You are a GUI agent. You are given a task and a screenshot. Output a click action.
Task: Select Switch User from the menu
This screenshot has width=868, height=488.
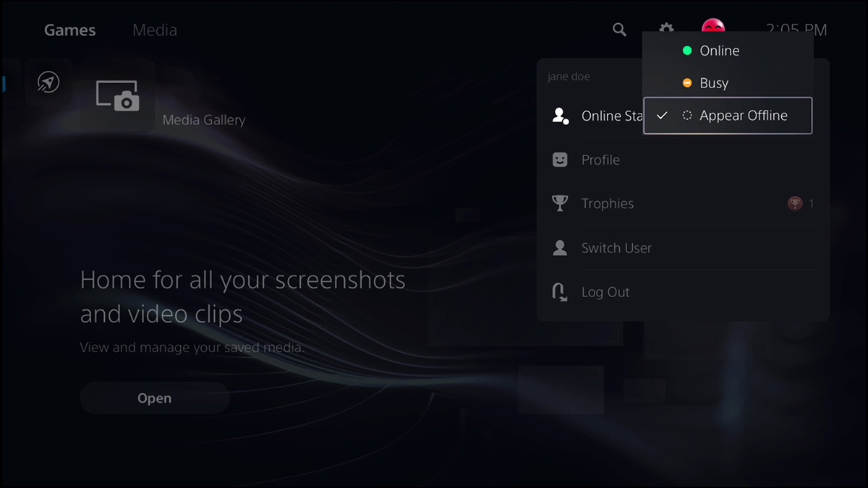[616, 247]
